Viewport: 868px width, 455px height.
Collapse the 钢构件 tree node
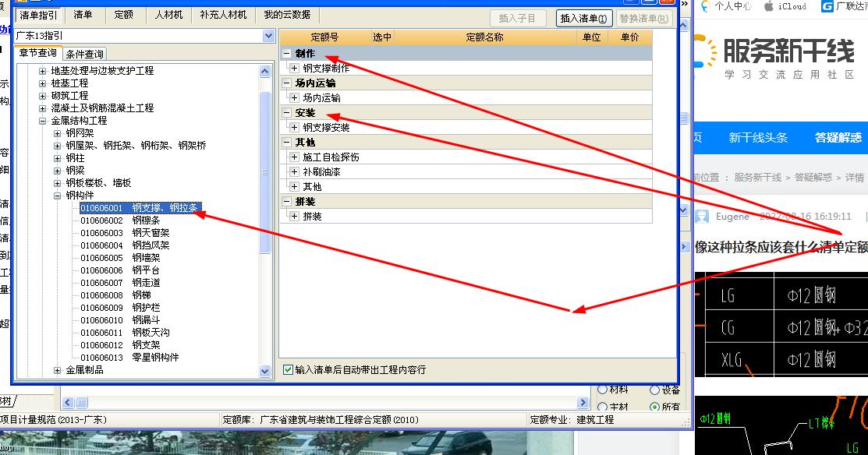[x=58, y=196]
